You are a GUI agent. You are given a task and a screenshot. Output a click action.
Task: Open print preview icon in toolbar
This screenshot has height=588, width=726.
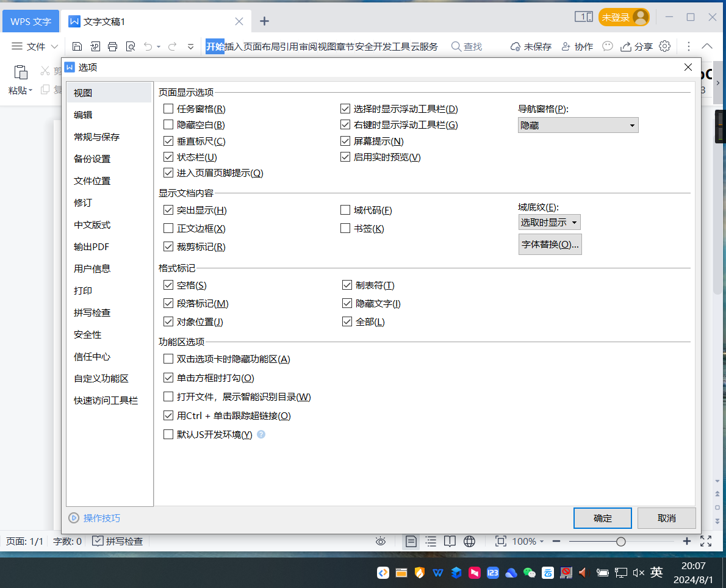(x=130, y=46)
